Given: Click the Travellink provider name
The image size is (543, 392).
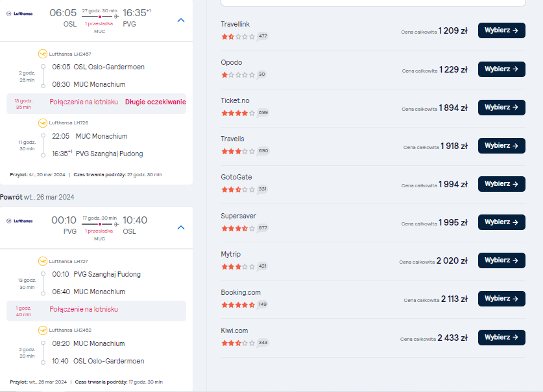Looking at the screenshot, I should (235, 24).
